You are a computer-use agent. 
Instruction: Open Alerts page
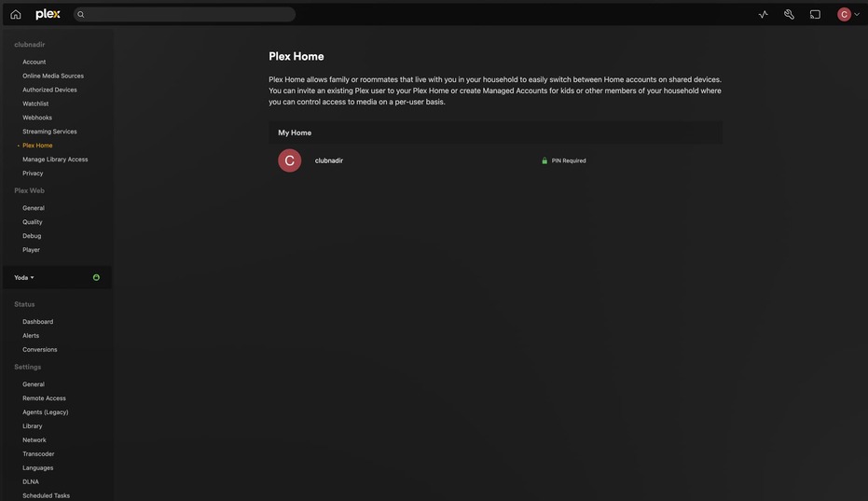(x=31, y=335)
